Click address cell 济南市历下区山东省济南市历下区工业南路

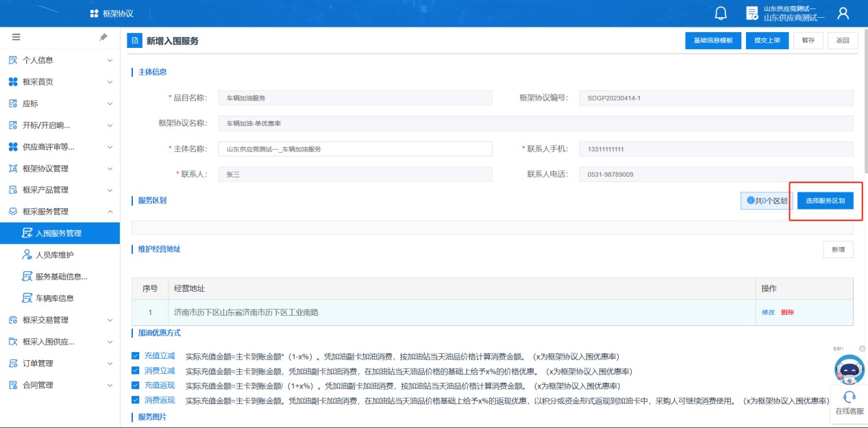click(x=462, y=312)
